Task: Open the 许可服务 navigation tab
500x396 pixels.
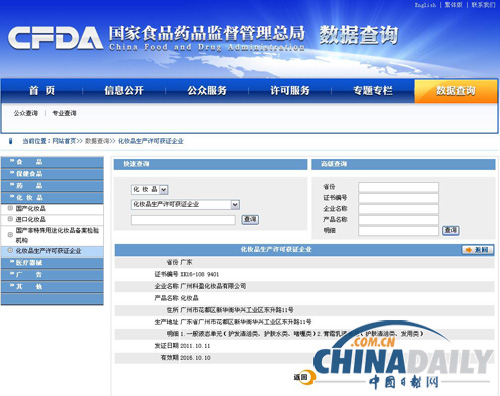Action: tap(290, 90)
